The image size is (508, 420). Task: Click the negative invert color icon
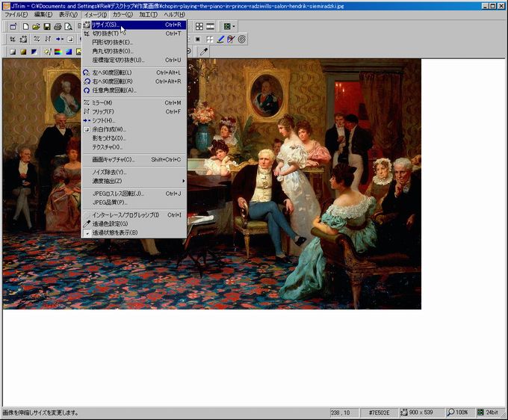(x=34, y=52)
